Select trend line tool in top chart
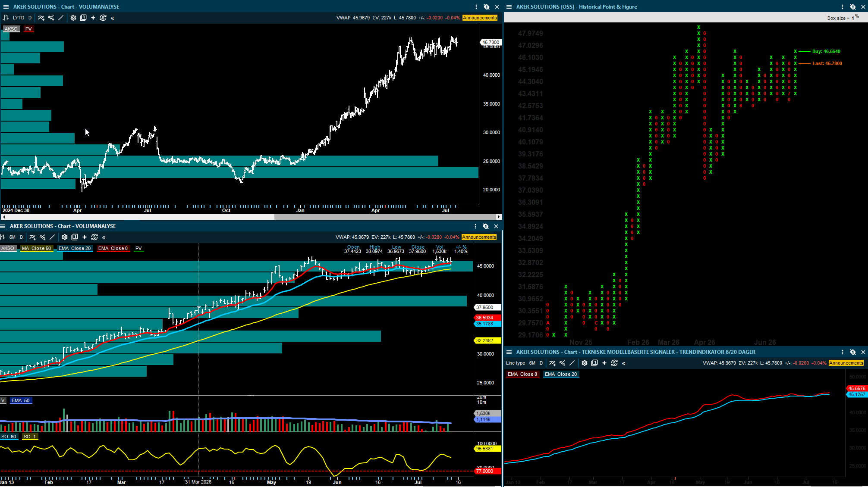868x487 pixels. [61, 18]
